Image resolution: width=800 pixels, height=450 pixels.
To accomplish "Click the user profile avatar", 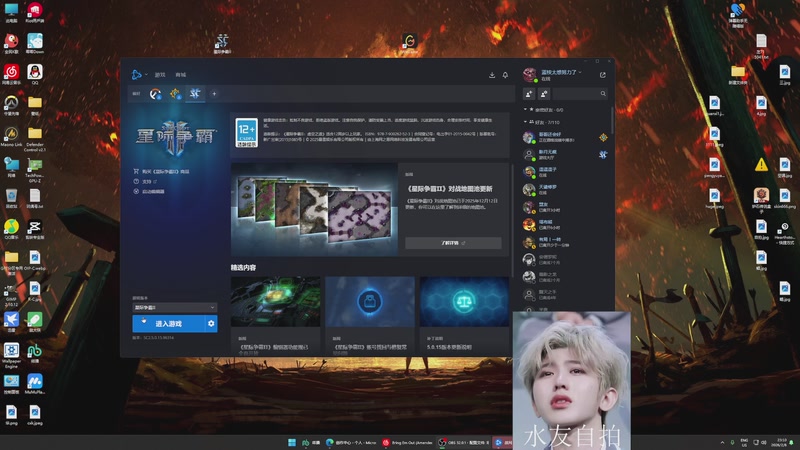I will point(530,75).
